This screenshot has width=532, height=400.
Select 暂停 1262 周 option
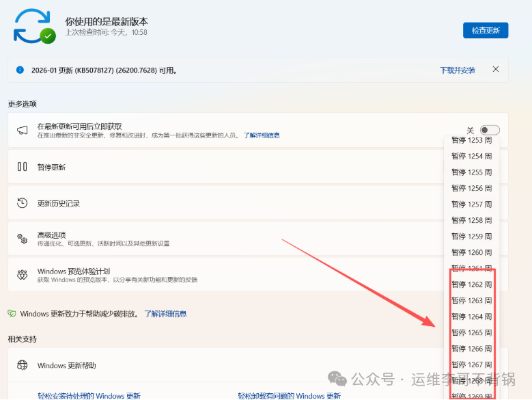click(x=472, y=284)
